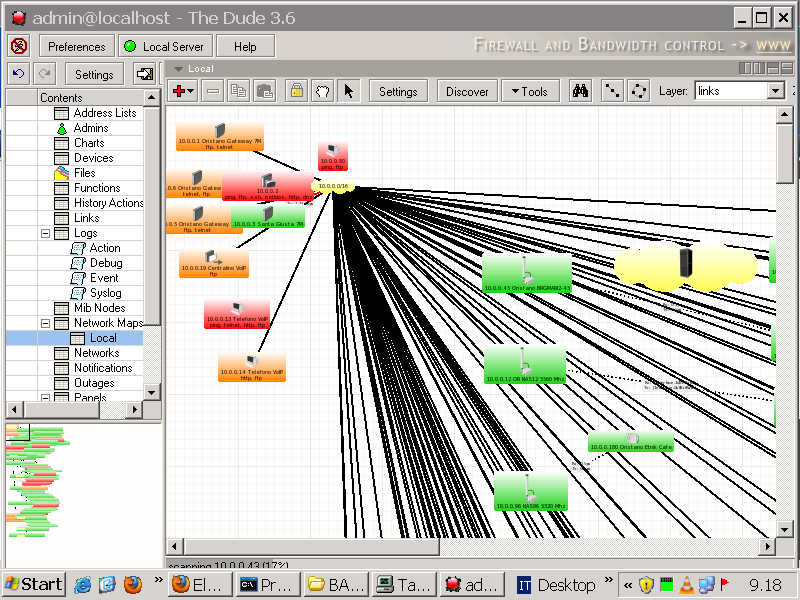Click Contents tree scroll right arrow

tap(134, 409)
